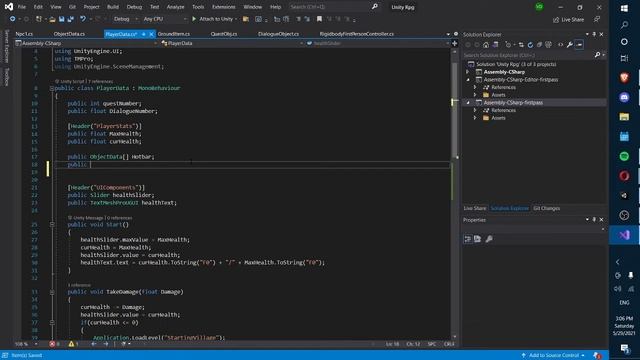Image resolution: width=640 pixels, height=360 pixels.
Task: Click the search magnifier in title bar
Action: pyautogui.click(x=375, y=7)
